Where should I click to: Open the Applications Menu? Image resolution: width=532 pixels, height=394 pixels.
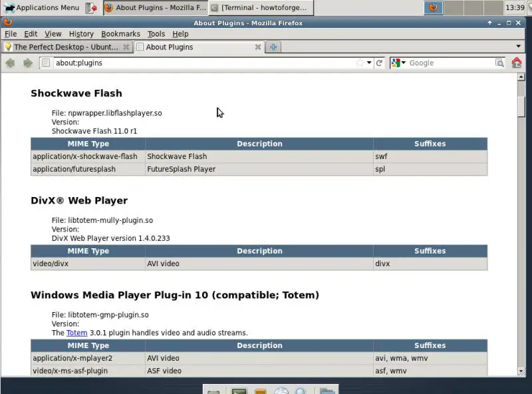pos(42,7)
